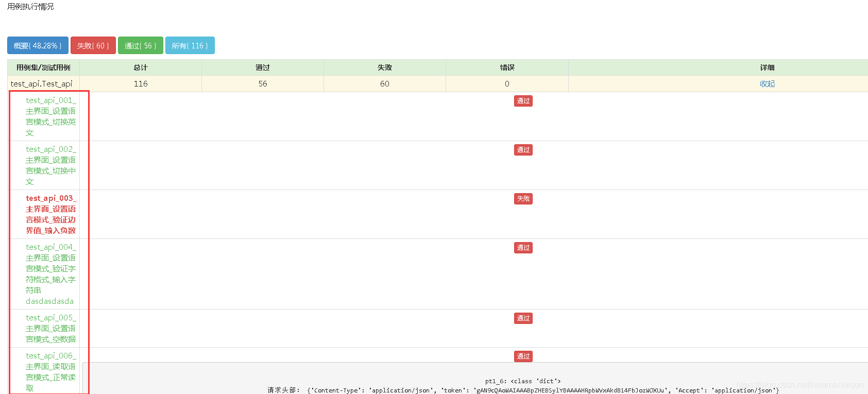Filter passed cases via 通过 56 button
The width and height of the screenshot is (868, 394).
click(141, 45)
